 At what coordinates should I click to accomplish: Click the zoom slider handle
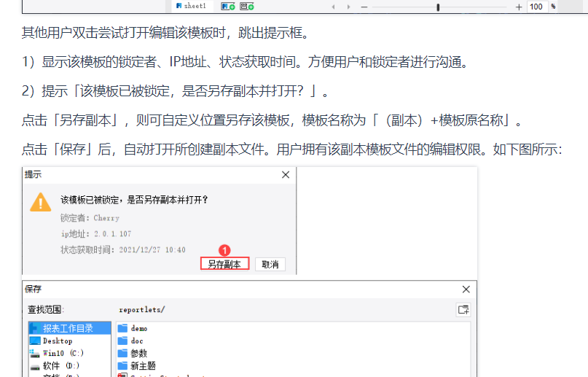[438, 7]
